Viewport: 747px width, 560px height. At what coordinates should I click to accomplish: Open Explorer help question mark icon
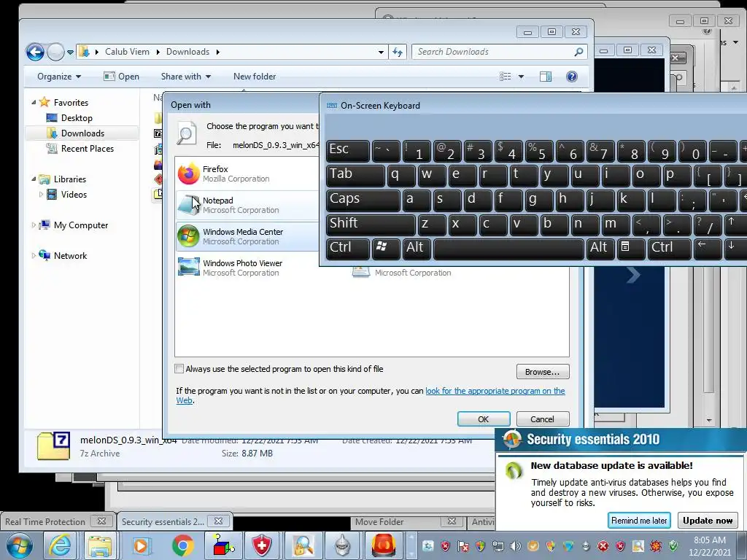tap(572, 77)
